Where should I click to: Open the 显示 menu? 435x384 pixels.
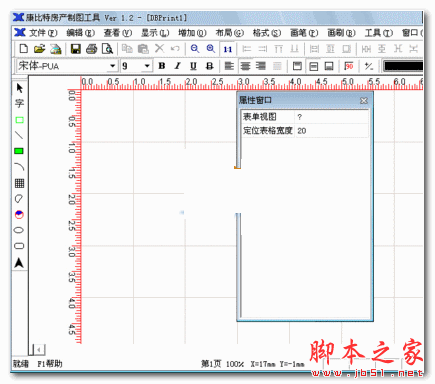click(155, 33)
